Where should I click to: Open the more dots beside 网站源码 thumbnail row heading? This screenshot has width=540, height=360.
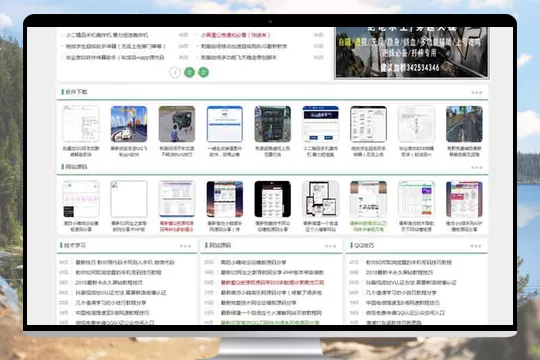(x=477, y=167)
